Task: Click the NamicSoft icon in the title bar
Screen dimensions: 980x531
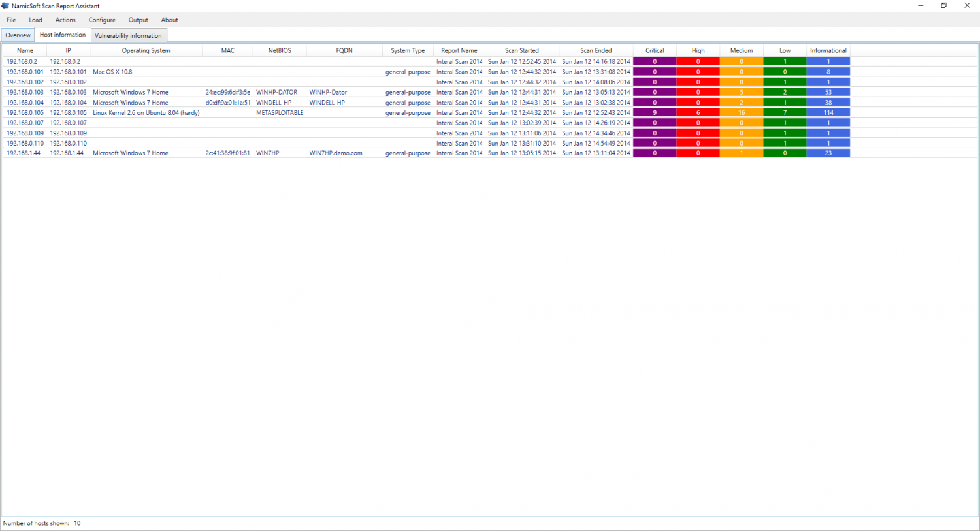Action: 7,6
